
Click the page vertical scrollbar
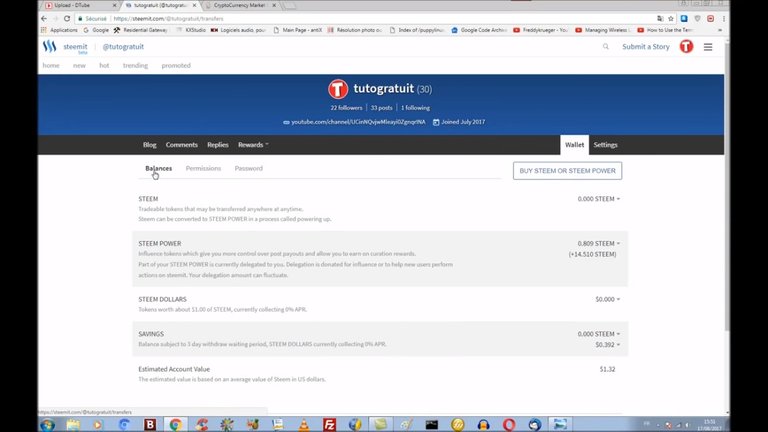click(727, 186)
